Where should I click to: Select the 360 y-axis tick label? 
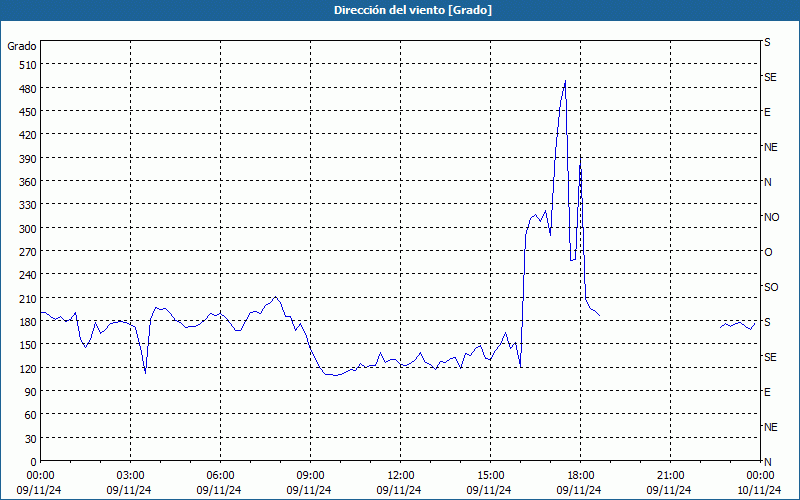(x=29, y=182)
